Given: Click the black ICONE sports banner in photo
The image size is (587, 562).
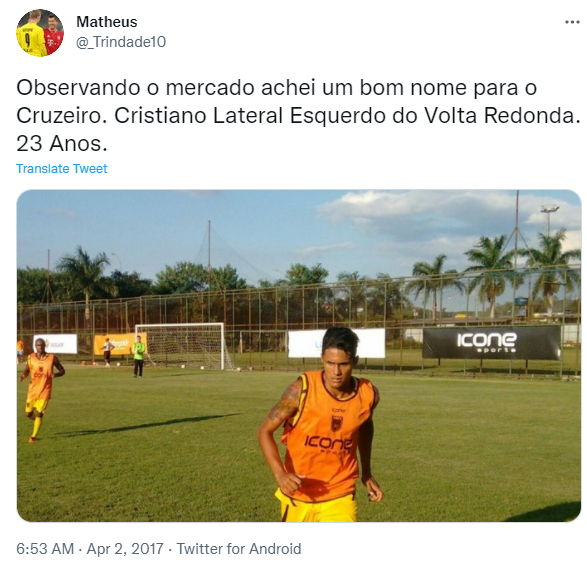Looking at the screenshot, I should [x=492, y=343].
